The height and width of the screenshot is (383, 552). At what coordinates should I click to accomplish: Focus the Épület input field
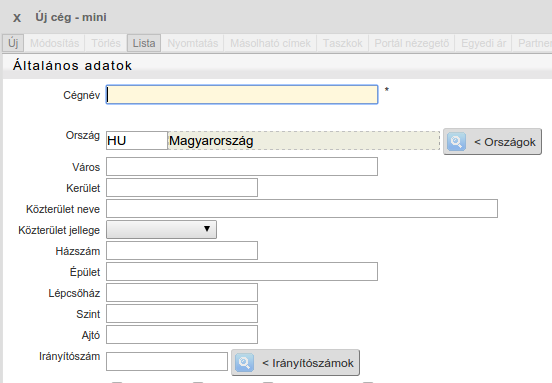[x=242, y=271]
